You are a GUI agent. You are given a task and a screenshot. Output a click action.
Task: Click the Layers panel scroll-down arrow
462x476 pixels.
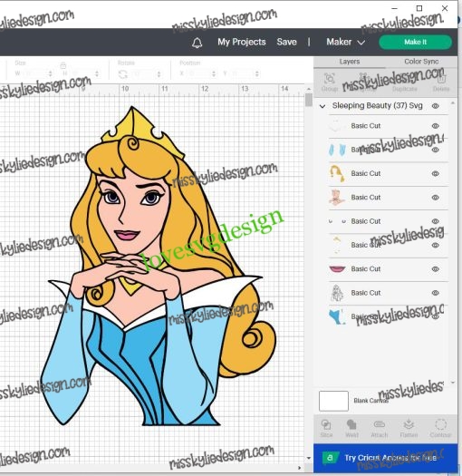pos(453,383)
